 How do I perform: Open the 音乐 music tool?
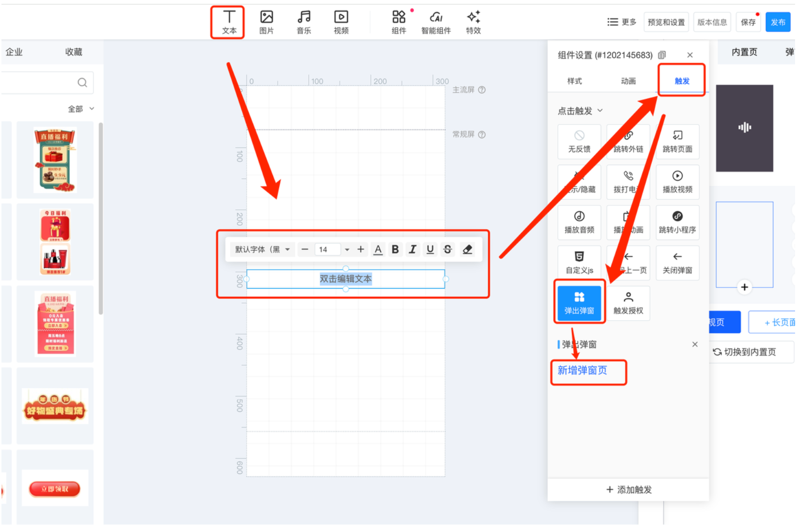click(303, 22)
